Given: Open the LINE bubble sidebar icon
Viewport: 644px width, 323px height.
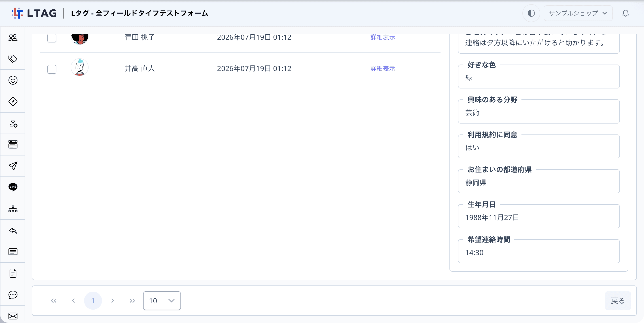Looking at the screenshot, I should [13, 187].
